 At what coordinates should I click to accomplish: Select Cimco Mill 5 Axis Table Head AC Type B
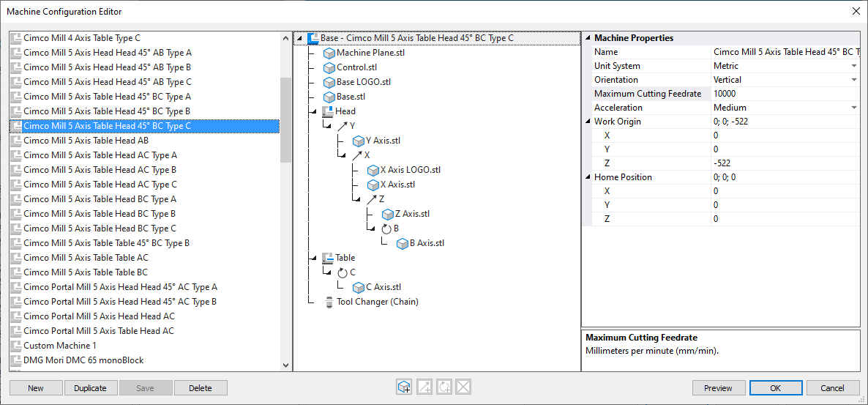click(100, 169)
